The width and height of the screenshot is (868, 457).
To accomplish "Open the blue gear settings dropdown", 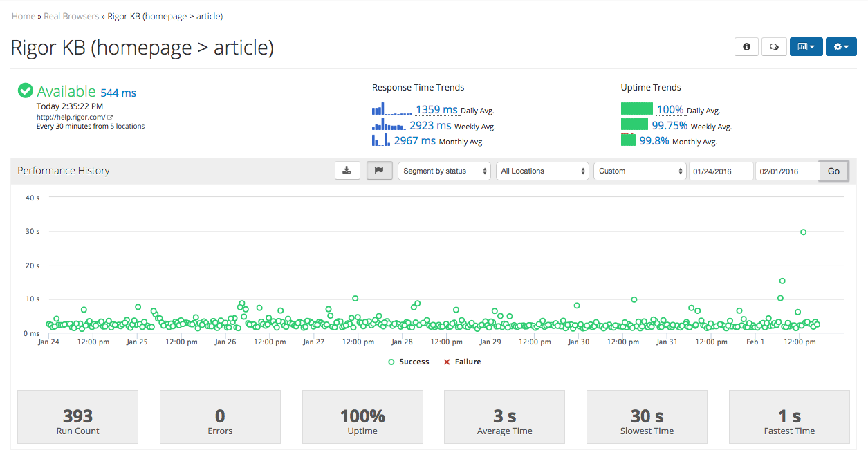I will point(841,47).
